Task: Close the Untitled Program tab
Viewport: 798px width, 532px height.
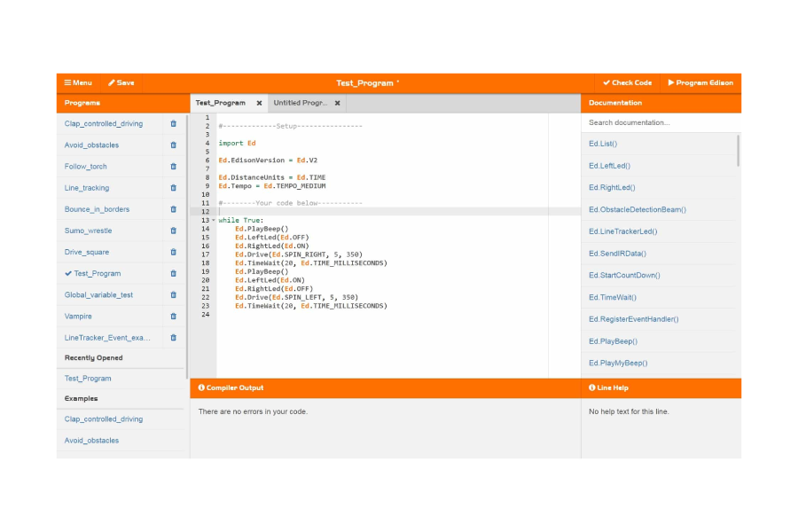Action: coord(337,103)
